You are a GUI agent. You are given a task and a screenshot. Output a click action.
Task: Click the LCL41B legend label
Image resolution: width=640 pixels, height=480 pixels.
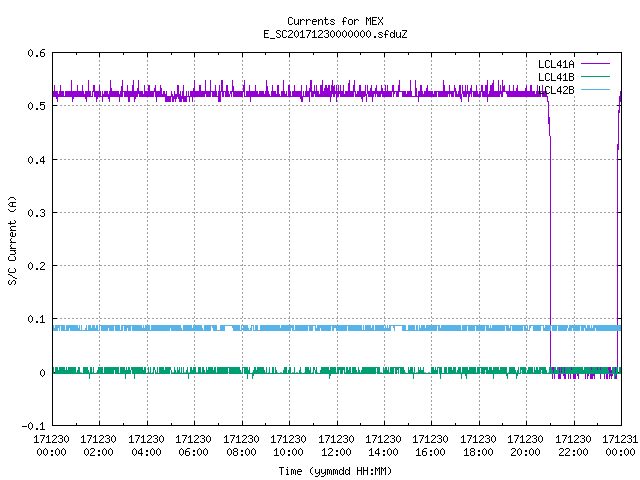pyautogui.click(x=556, y=77)
